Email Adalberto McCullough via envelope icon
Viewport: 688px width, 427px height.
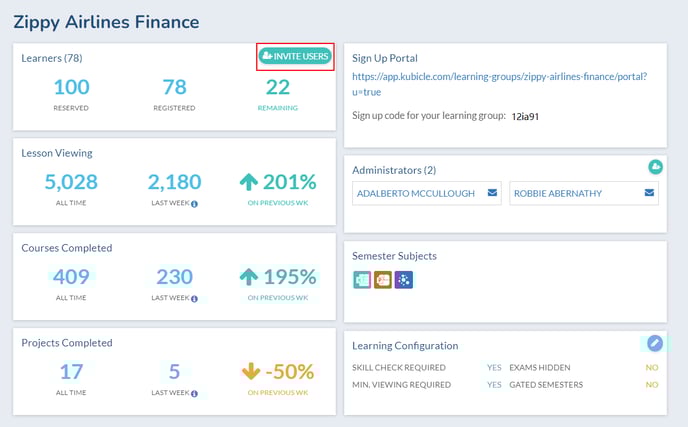tap(492, 193)
